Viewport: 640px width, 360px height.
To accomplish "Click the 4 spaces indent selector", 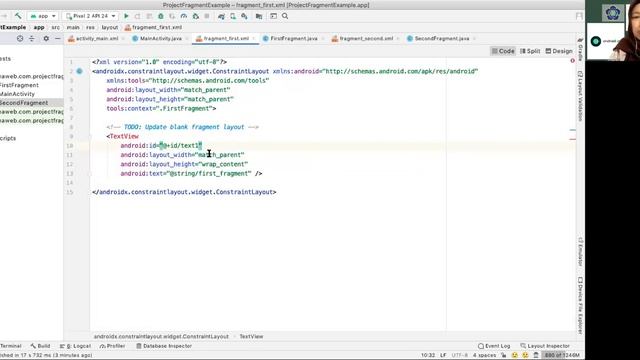I will pos(484,355).
